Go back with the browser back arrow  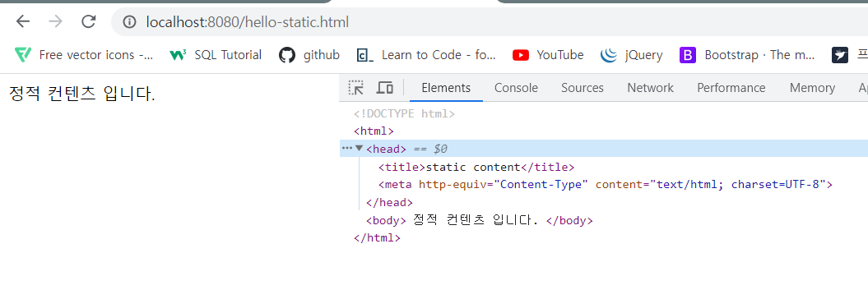point(23,21)
